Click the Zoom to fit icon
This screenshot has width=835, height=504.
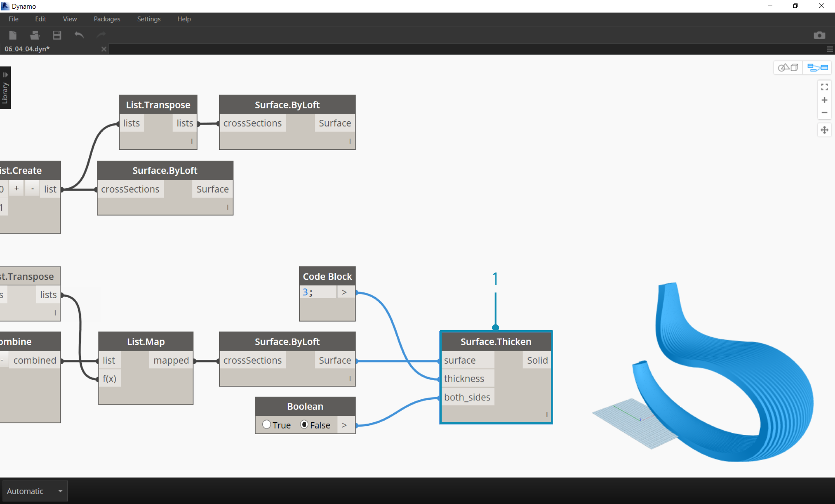pos(824,87)
